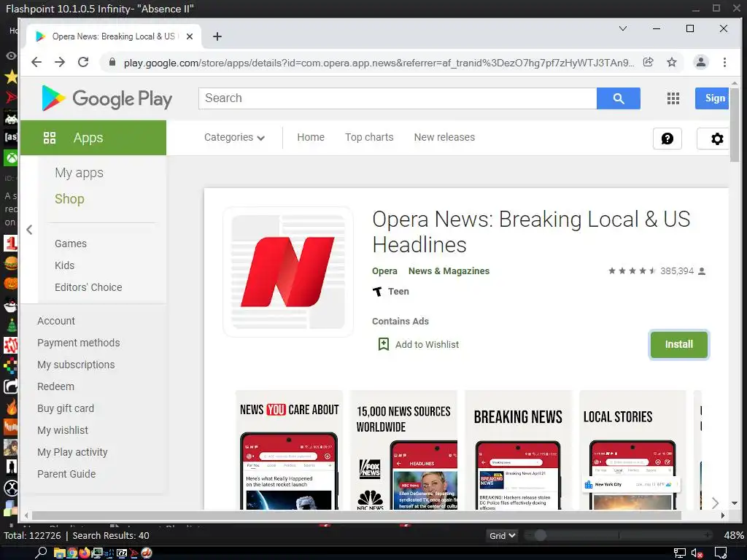Image resolution: width=747 pixels, height=560 pixels.
Task: Collapse the sidebar with the left chevron
Action: [x=29, y=230]
